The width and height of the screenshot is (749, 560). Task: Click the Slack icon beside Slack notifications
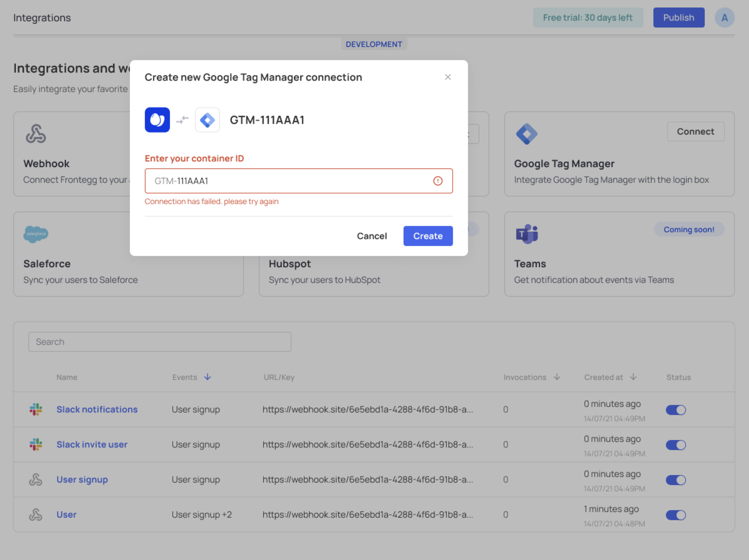pos(36,409)
